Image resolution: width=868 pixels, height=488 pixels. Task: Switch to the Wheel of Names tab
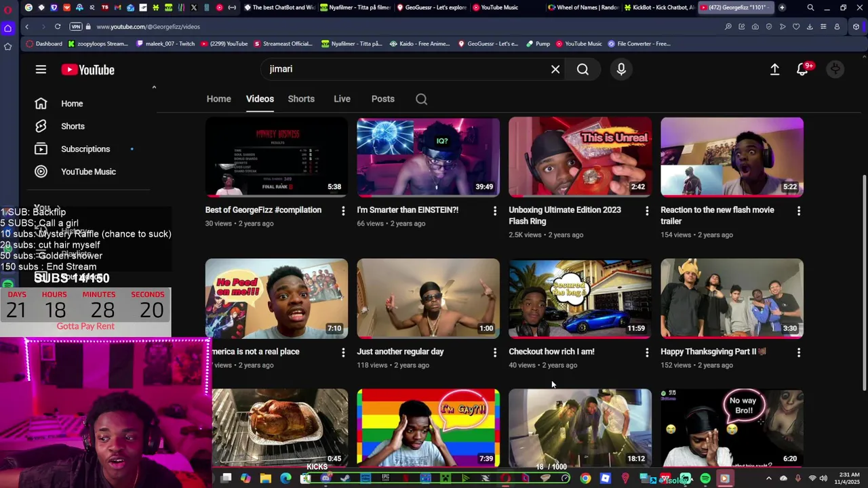pyautogui.click(x=583, y=7)
